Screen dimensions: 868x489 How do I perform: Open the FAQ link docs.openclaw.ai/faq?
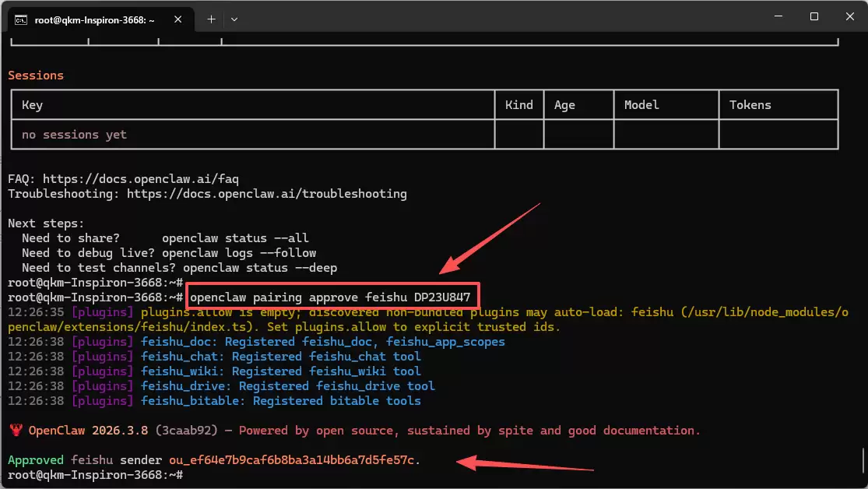[141, 179]
